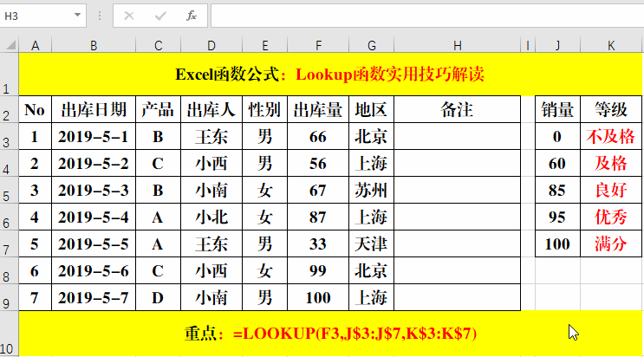Select row 5 header
This screenshot has height=357, width=644.
point(9,190)
